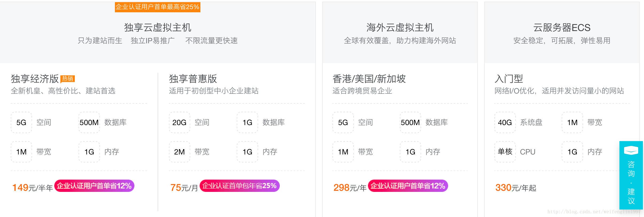Screen dimensions: 644x217
Task: Click the 75元/月 price
Action: click(184, 188)
